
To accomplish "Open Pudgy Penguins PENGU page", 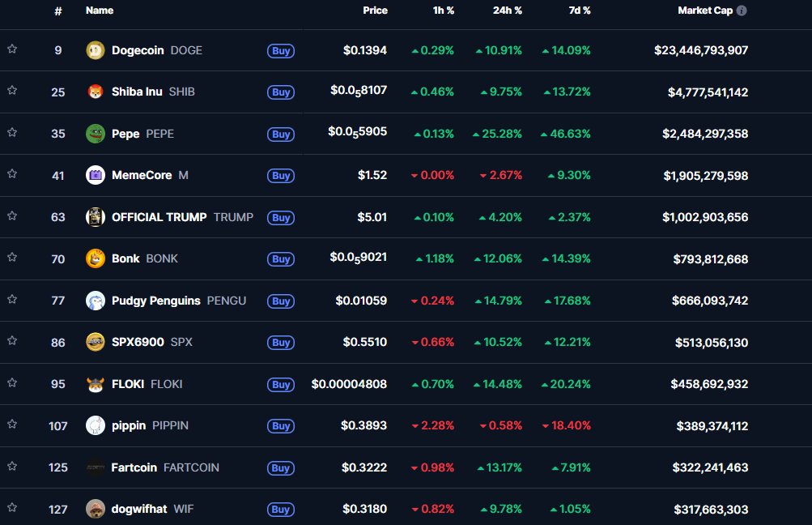I will tap(179, 301).
